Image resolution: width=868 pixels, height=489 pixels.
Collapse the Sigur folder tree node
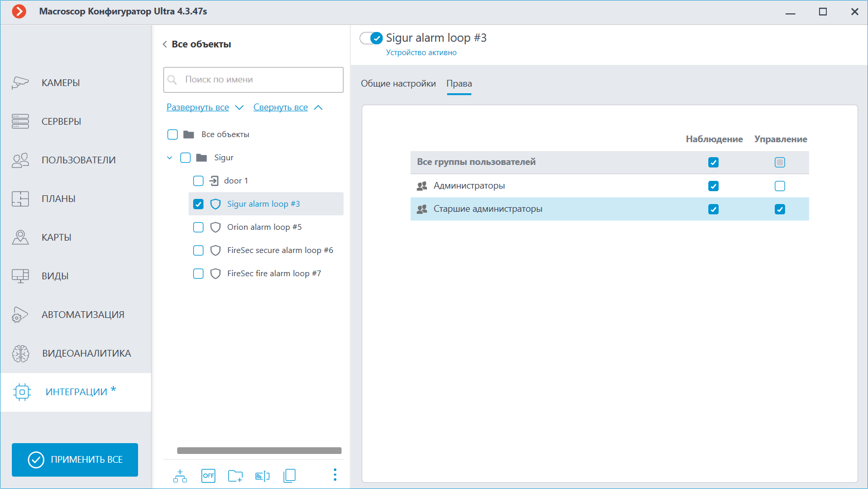[169, 158]
